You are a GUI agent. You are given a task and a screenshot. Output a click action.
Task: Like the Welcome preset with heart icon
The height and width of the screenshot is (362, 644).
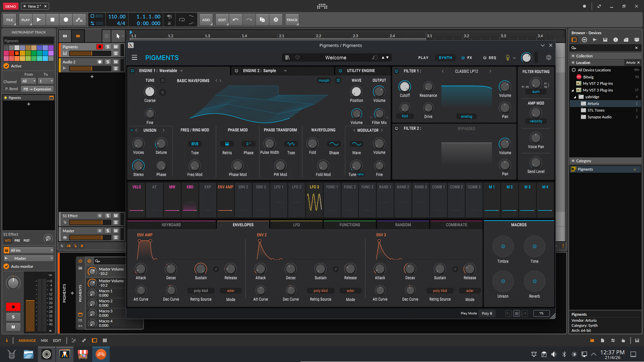pyautogui.click(x=298, y=58)
